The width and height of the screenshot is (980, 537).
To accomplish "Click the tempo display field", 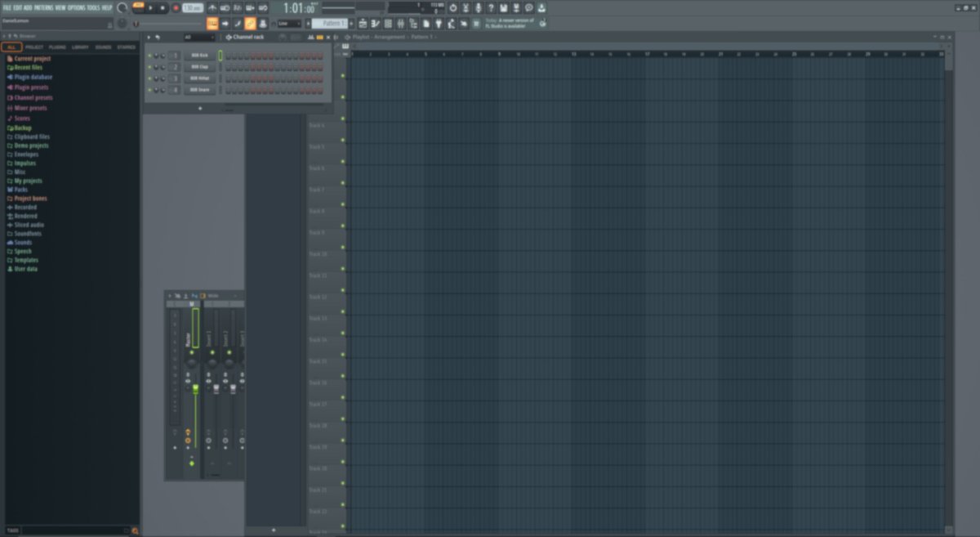I will pos(193,7).
